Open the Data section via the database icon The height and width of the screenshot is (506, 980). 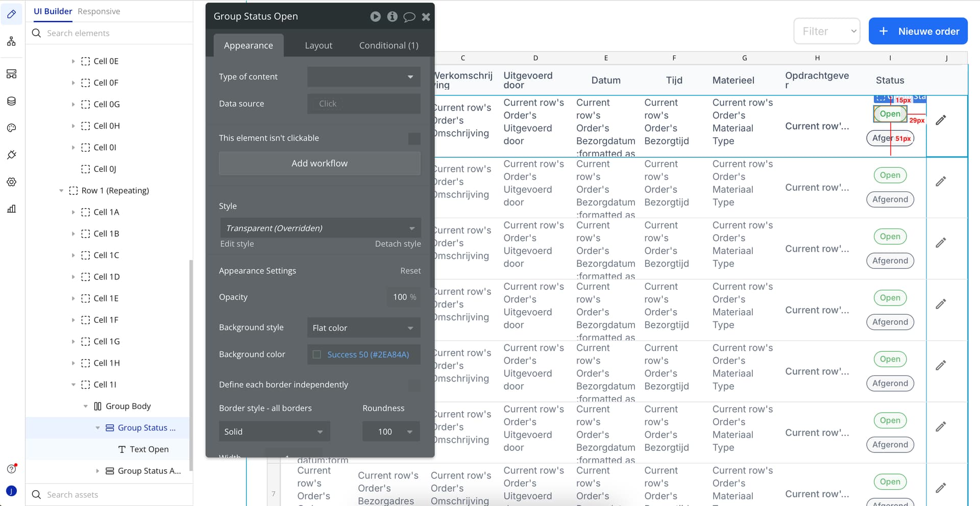tap(11, 100)
